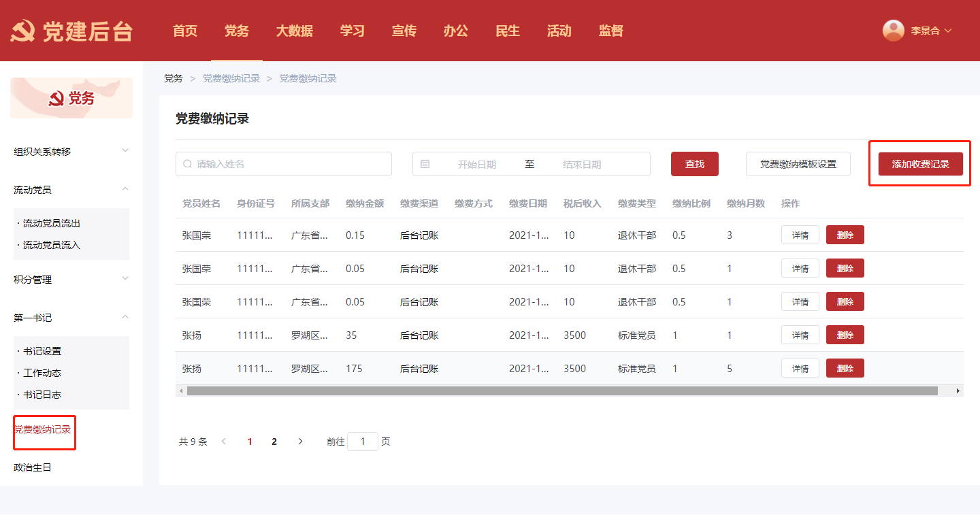Open 党费缴纳模板设置 settings
Screen dimensions: 980x515
[798, 164]
